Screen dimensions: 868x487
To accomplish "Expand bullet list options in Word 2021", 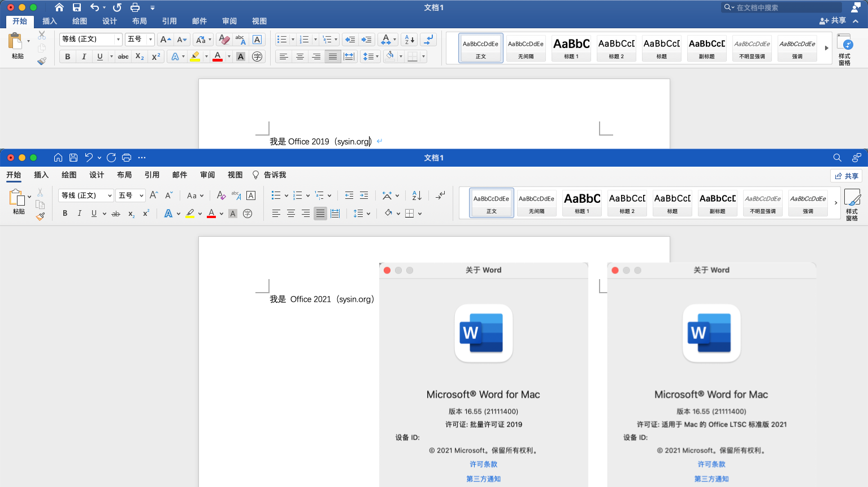I will coord(287,195).
